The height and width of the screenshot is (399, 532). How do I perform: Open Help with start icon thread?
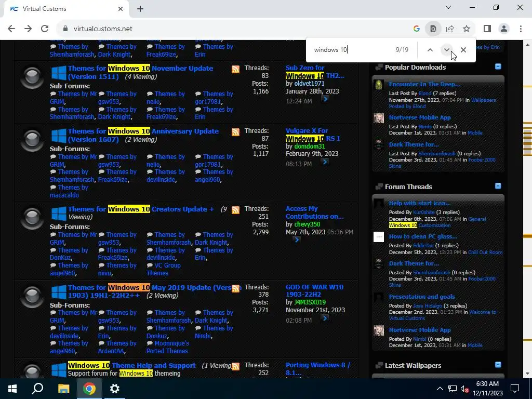[x=420, y=203]
